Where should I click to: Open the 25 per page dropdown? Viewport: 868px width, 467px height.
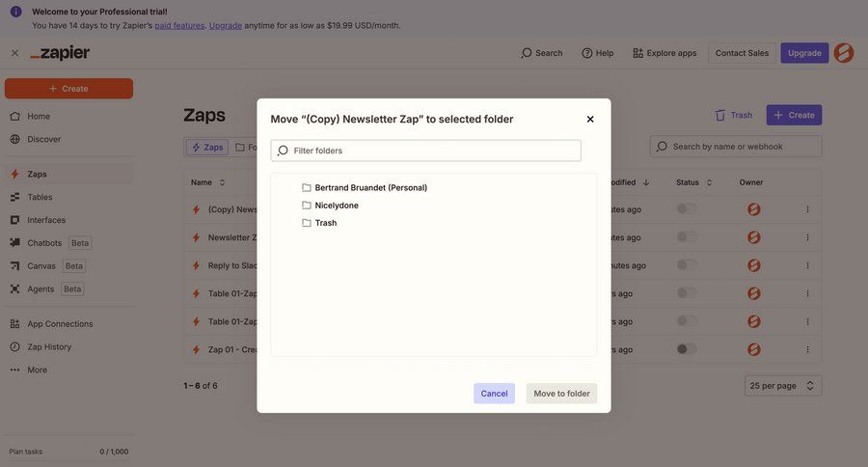783,386
